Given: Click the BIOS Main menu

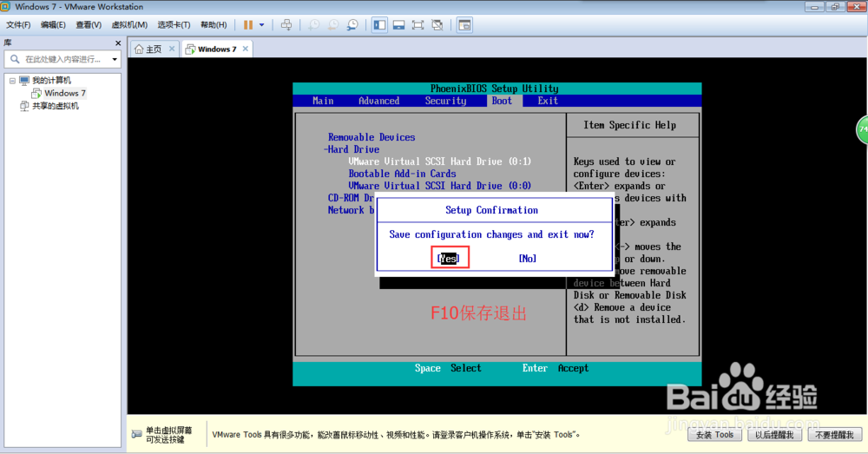Looking at the screenshot, I should (323, 101).
